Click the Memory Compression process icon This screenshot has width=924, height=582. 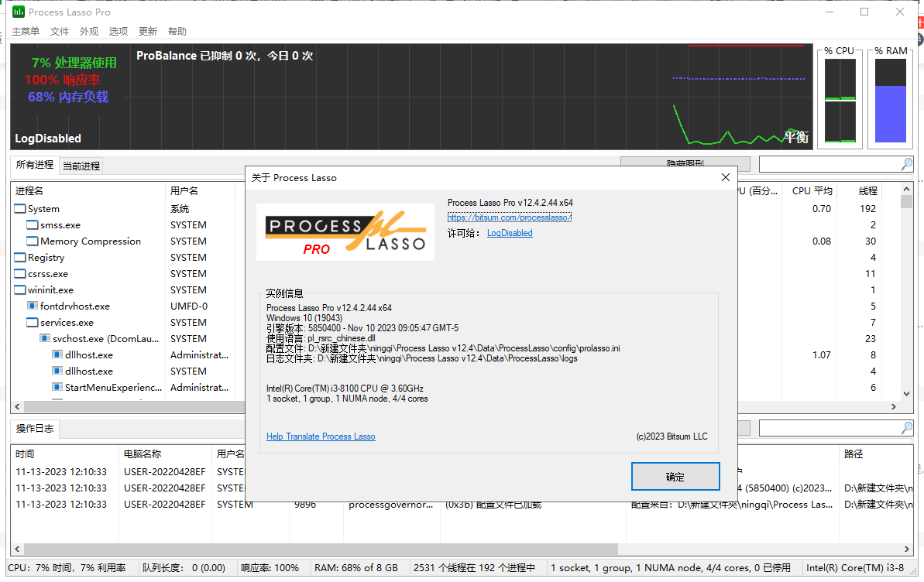point(33,241)
